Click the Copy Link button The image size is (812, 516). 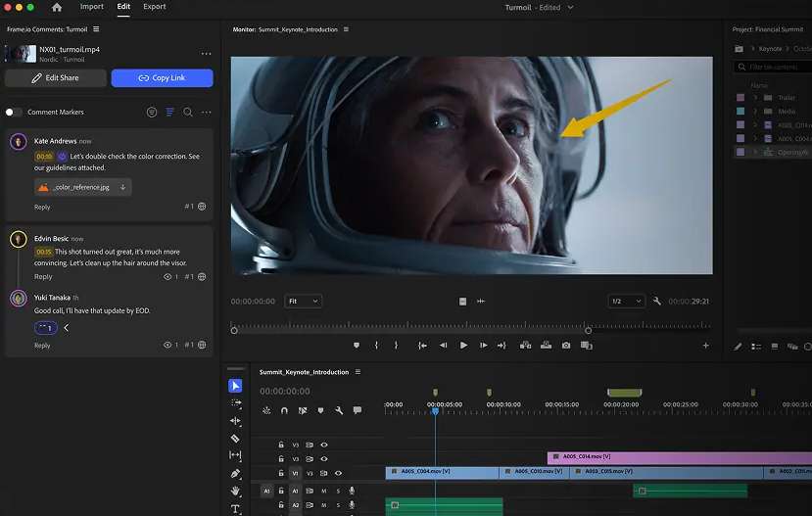click(x=162, y=78)
